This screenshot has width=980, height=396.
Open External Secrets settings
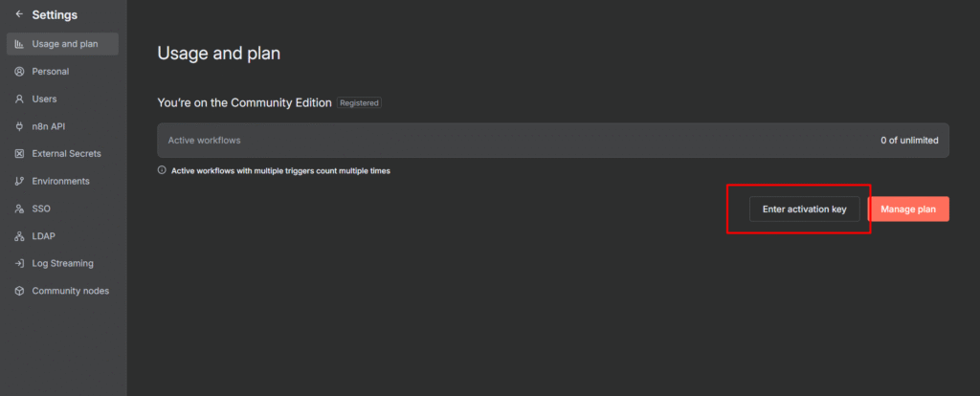tap(66, 154)
